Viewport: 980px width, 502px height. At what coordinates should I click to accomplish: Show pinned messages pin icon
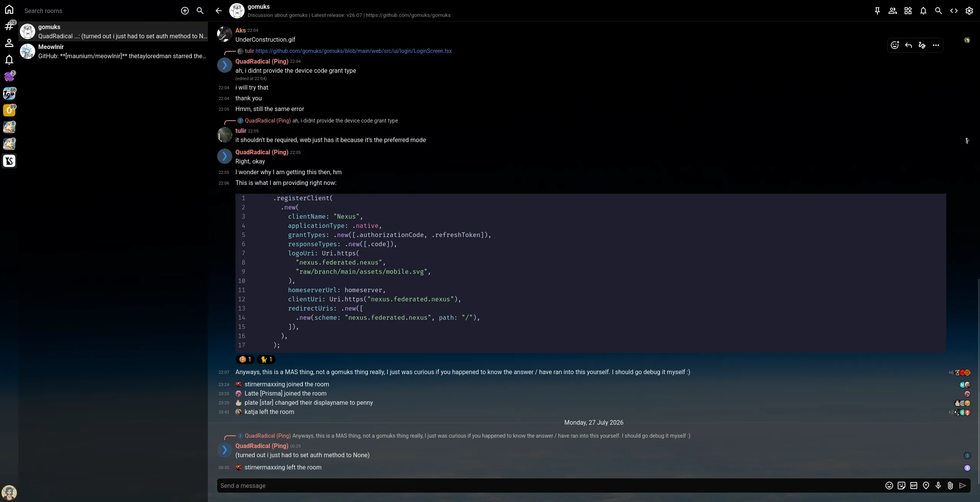click(x=877, y=11)
